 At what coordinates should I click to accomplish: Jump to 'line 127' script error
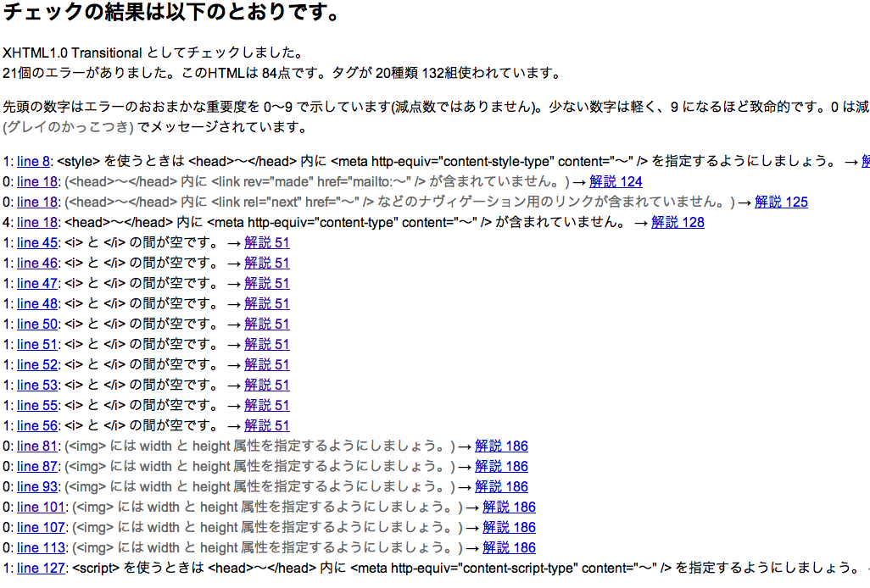pos(41,568)
